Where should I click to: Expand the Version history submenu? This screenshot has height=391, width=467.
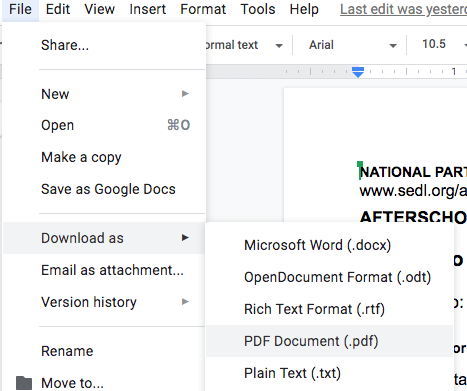[x=104, y=302]
